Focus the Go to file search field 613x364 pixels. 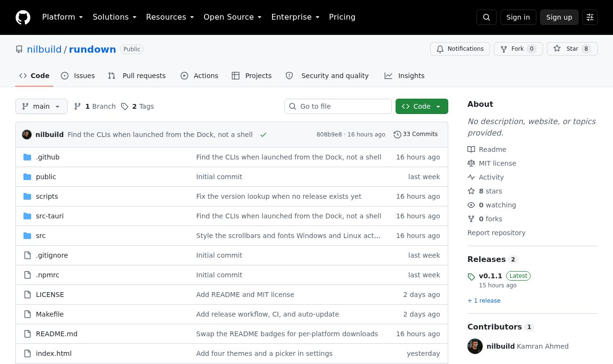coord(338,106)
